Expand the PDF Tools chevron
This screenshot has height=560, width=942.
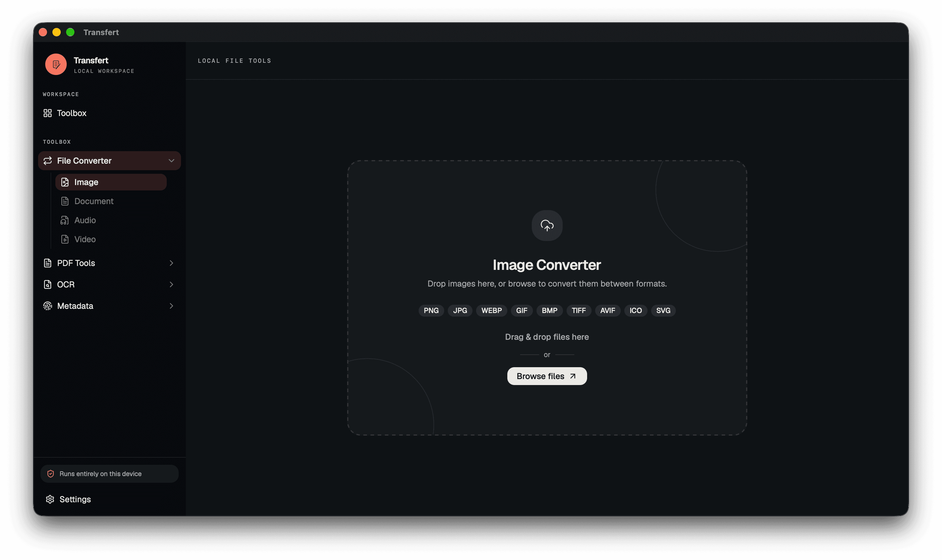tap(171, 263)
